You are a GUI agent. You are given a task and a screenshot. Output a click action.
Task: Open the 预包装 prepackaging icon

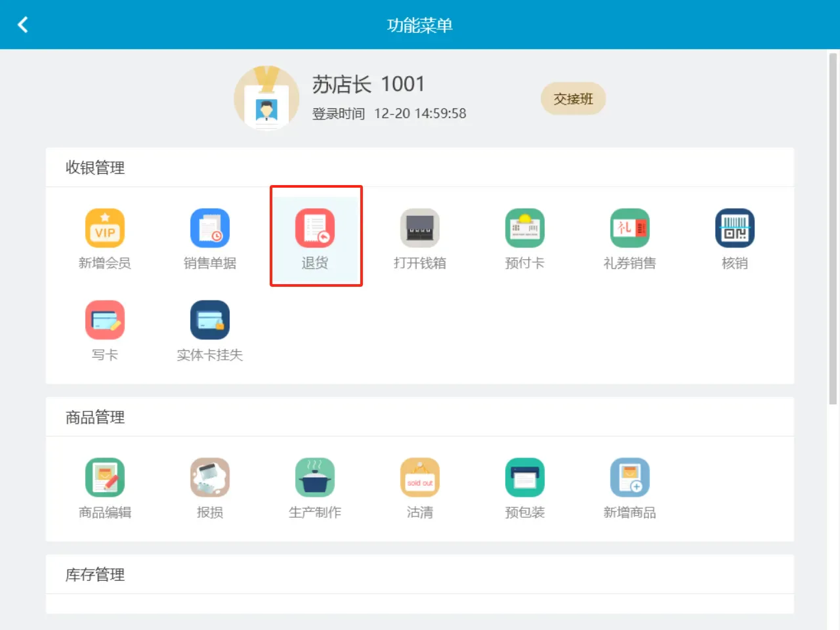tap(525, 477)
